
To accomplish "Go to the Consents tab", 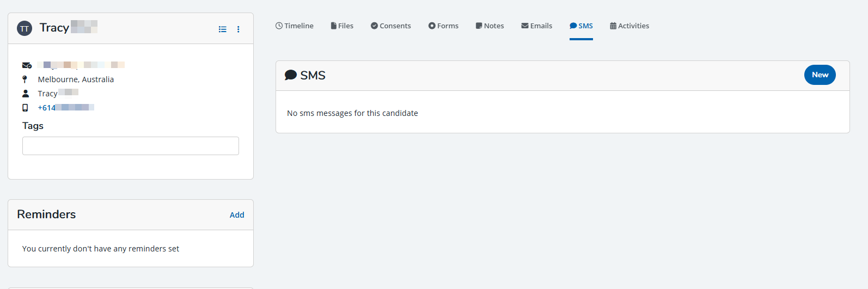I will point(391,26).
